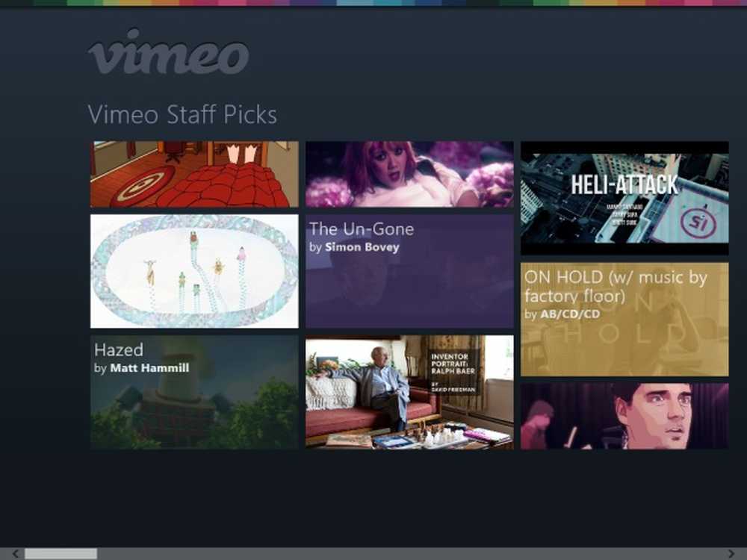Viewport: 747px width, 560px height.
Task: Play the pink-haired woman video thumbnail
Action: coord(409,174)
